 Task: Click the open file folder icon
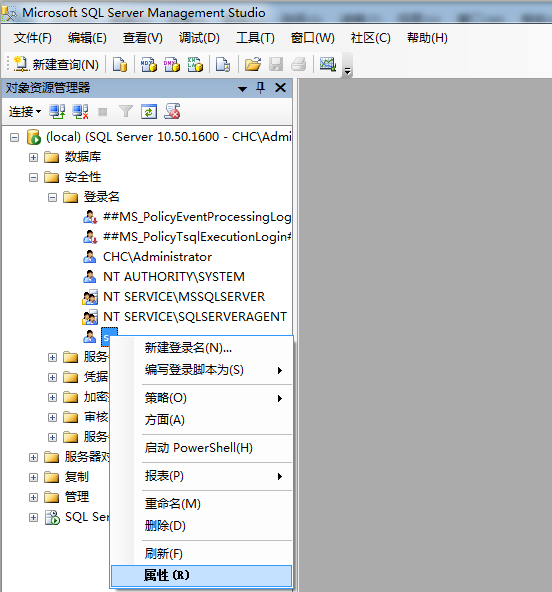point(253,64)
